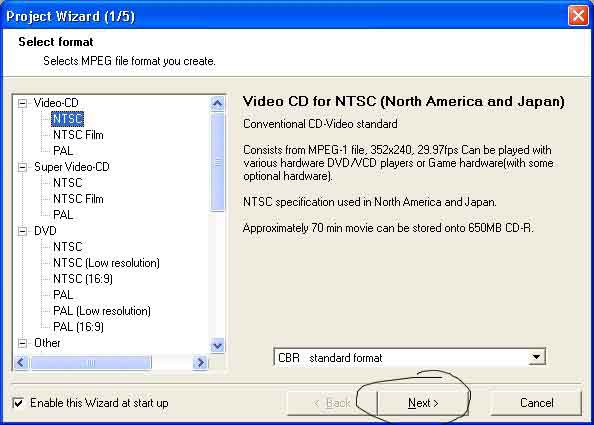Collapse the Video-CD tree node
The image size is (594, 425).
pyautogui.click(x=23, y=103)
